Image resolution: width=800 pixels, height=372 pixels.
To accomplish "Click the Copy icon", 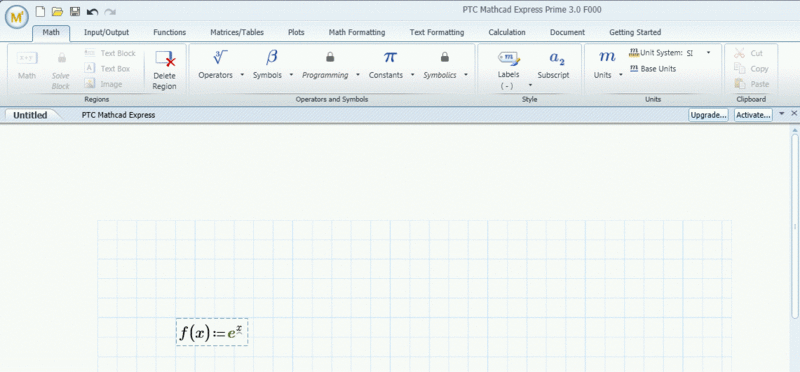I will click(x=740, y=68).
